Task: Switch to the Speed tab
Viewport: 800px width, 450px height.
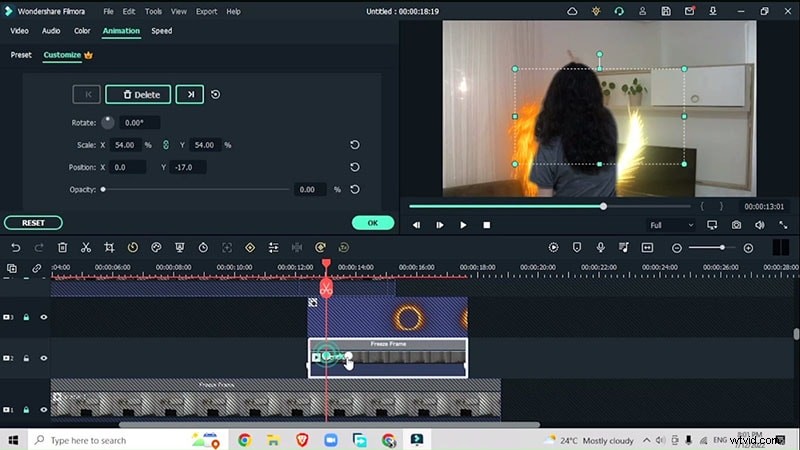Action: [161, 31]
